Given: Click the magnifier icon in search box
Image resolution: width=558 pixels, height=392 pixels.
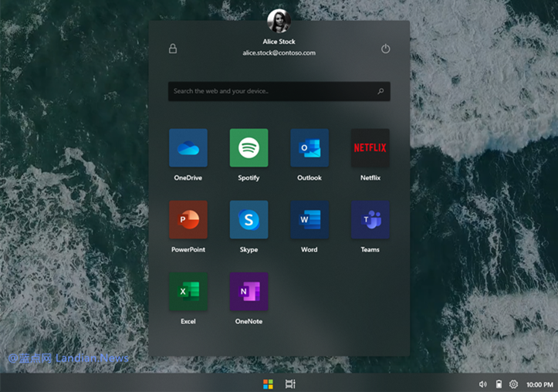Looking at the screenshot, I should click(x=380, y=91).
